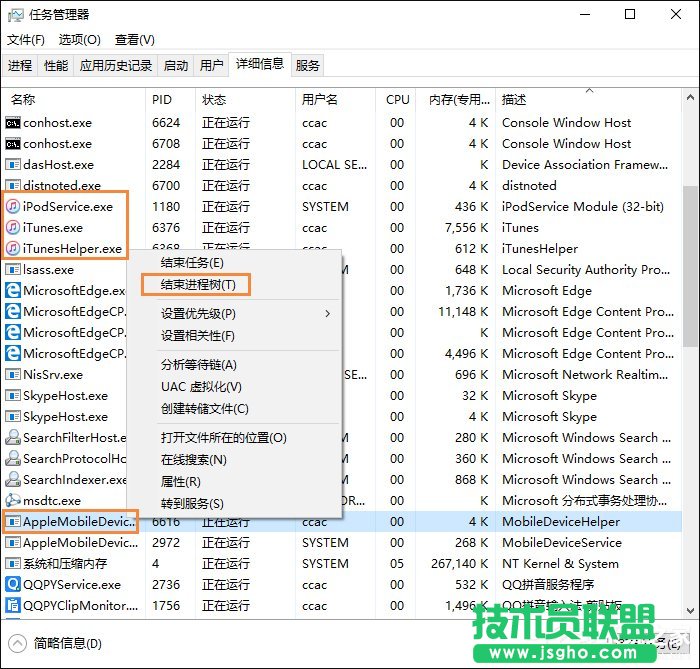Image resolution: width=700 pixels, height=669 pixels.
Task: Select the iPodService.exe music note icon
Action: 12,207
